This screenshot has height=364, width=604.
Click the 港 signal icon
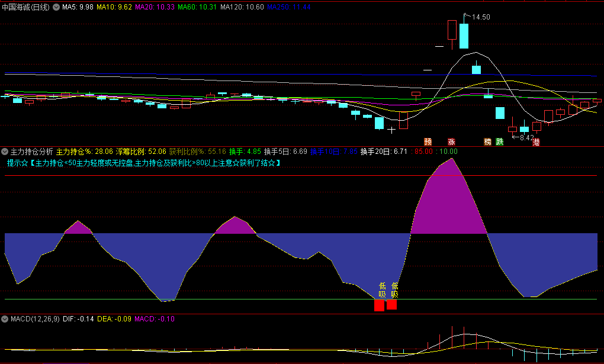pyautogui.click(x=536, y=142)
